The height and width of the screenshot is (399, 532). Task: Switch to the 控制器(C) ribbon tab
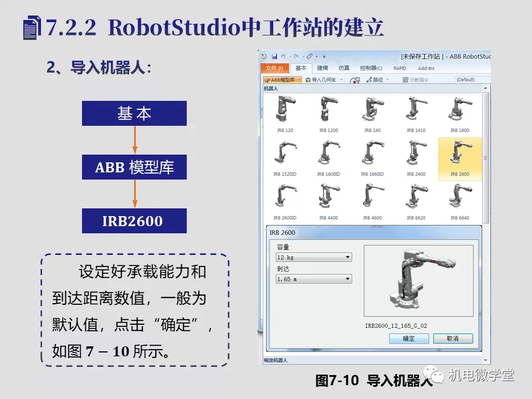[371, 68]
